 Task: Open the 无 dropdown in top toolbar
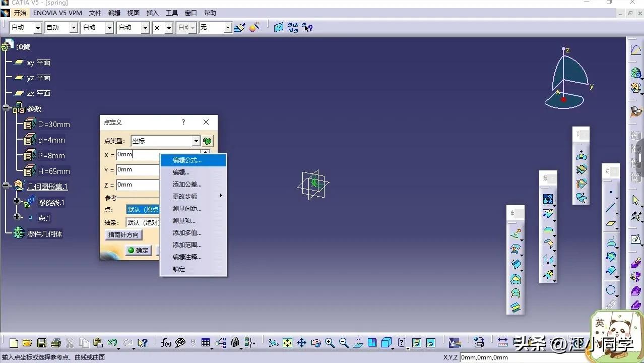click(228, 28)
